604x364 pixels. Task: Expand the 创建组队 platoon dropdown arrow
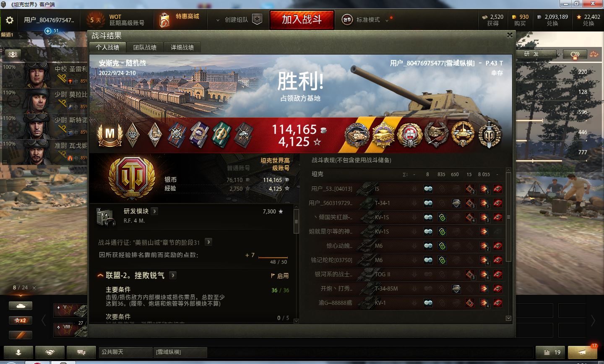click(217, 20)
